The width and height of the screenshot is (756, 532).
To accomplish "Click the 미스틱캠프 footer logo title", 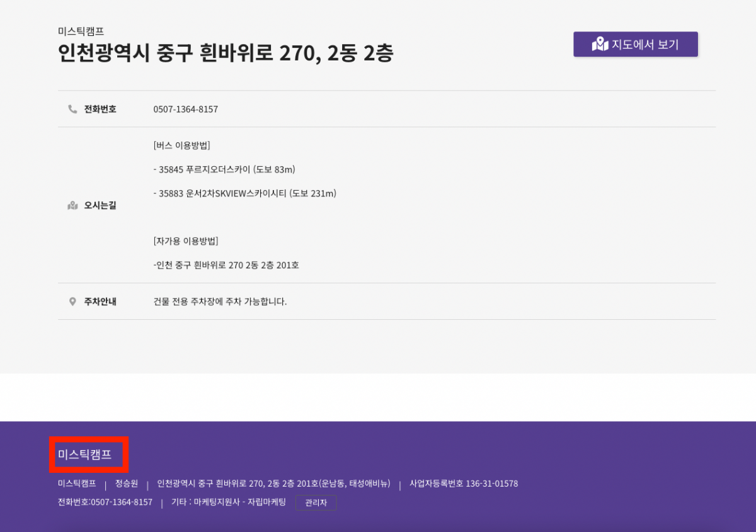I will click(84, 454).
